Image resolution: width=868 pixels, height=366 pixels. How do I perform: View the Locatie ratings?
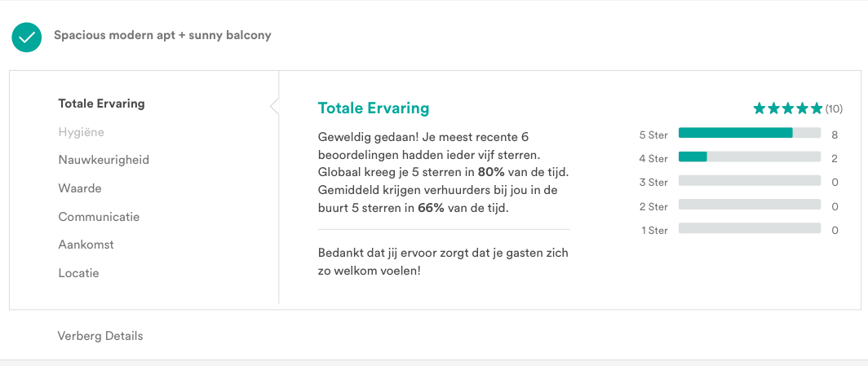[78, 273]
